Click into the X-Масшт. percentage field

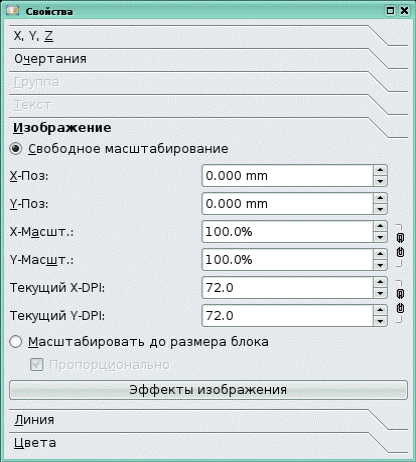287,232
